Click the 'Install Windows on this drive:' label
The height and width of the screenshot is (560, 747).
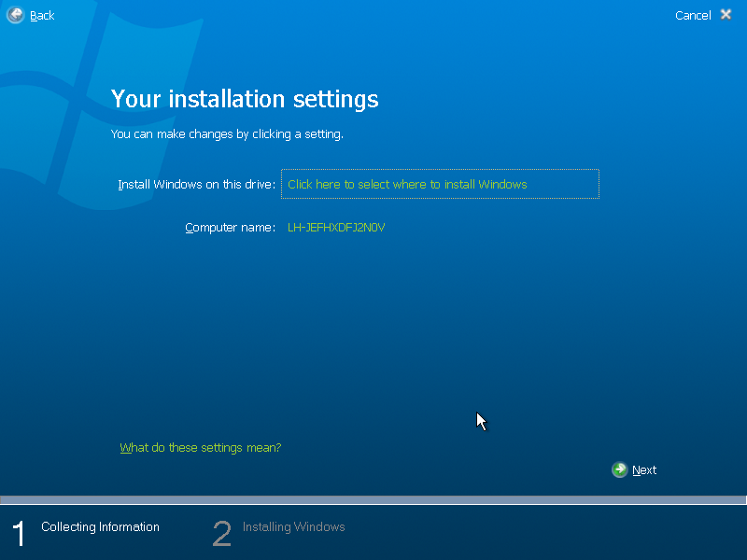coord(196,184)
